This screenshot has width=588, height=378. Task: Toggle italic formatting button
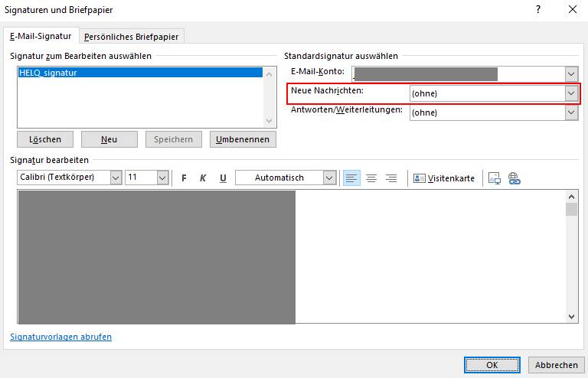203,178
